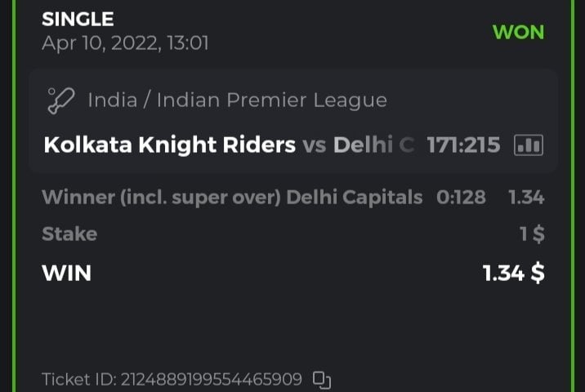Open the match statistics bar chart icon
585x392 pixels.
pos(529,145)
